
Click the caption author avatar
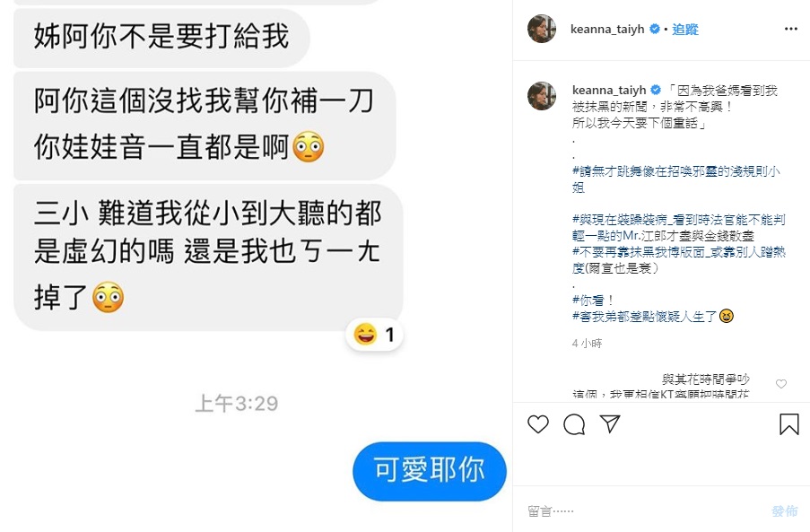coord(542,96)
